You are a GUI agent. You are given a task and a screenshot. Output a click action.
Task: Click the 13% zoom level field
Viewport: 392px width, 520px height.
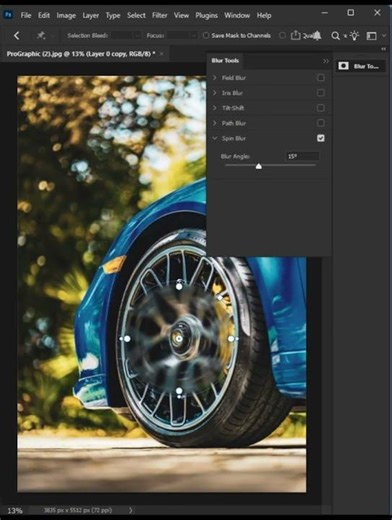[15, 510]
